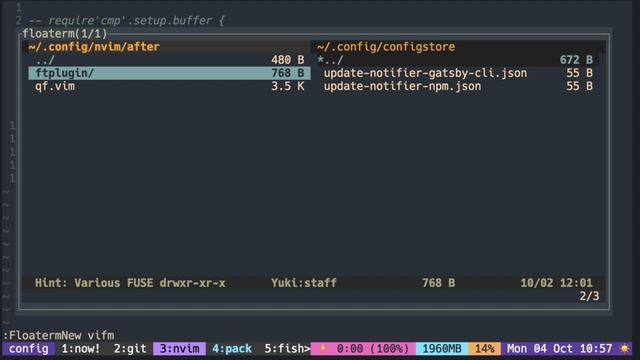This screenshot has height=360, width=640.
Task: Click the floaterm(1/1) window title
Action: pyautogui.click(x=64, y=33)
